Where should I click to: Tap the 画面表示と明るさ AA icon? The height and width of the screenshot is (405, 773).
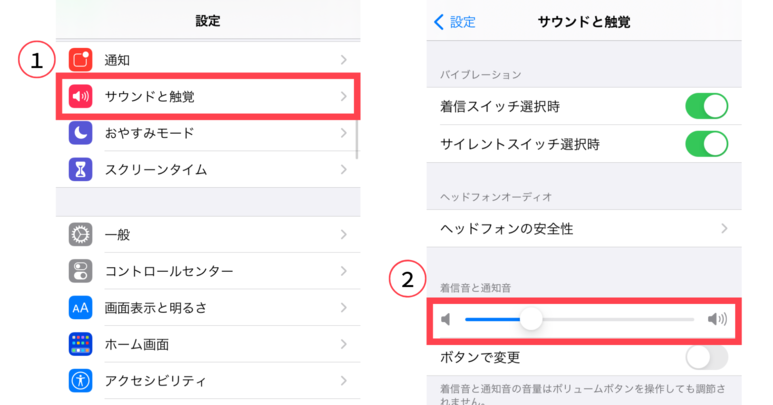tap(81, 307)
